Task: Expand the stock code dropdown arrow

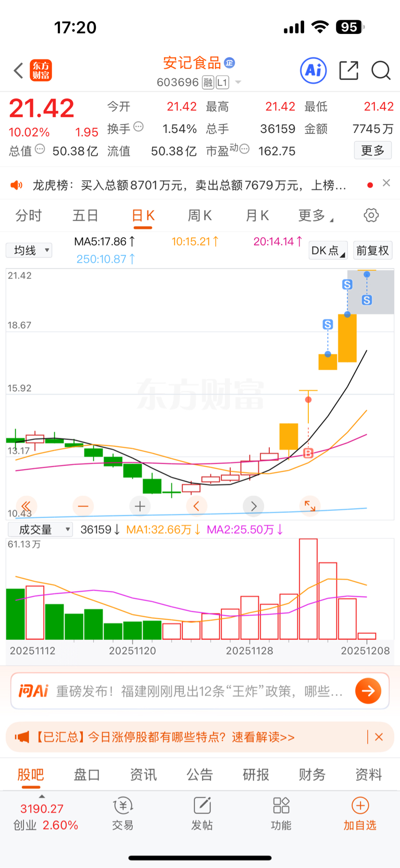Action: (238, 82)
